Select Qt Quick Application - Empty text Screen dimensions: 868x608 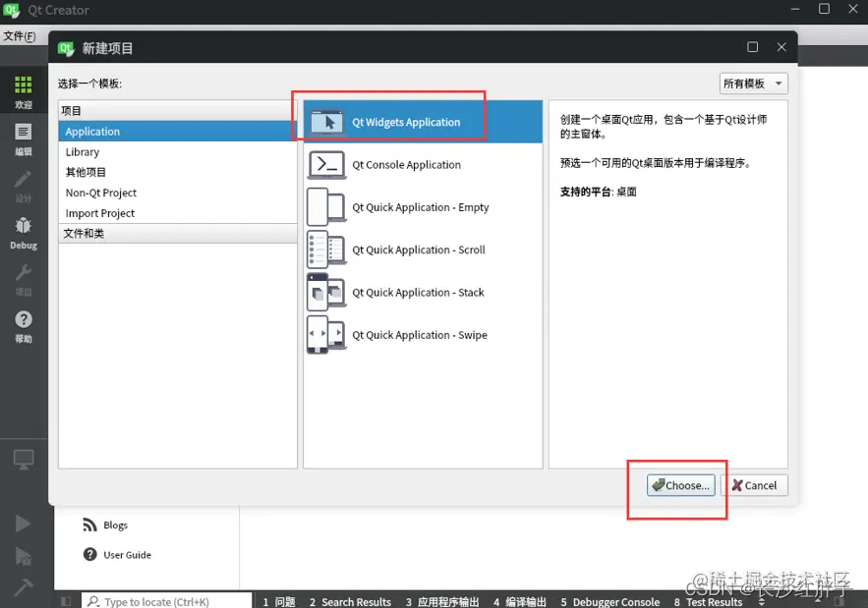pyautogui.click(x=421, y=207)
